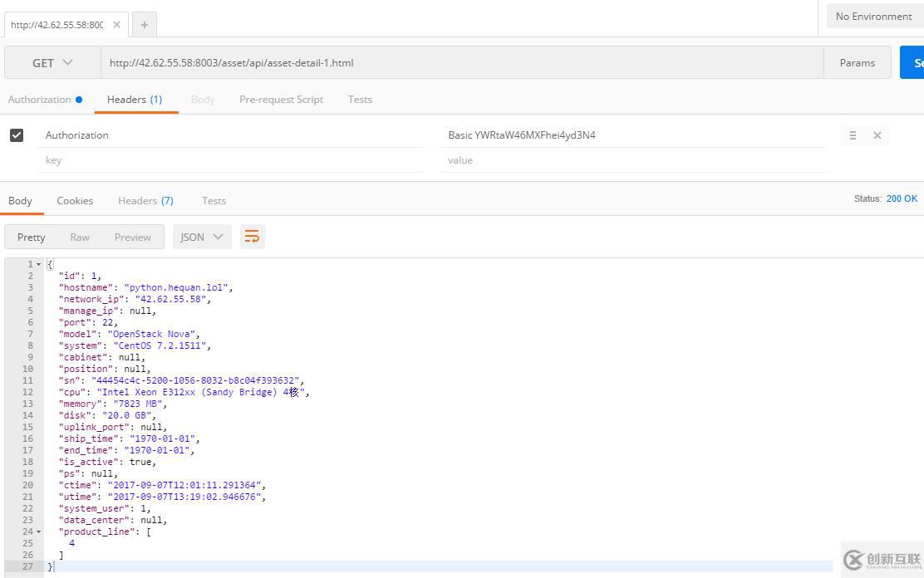Open the No Environment selector

pos(875,17)
